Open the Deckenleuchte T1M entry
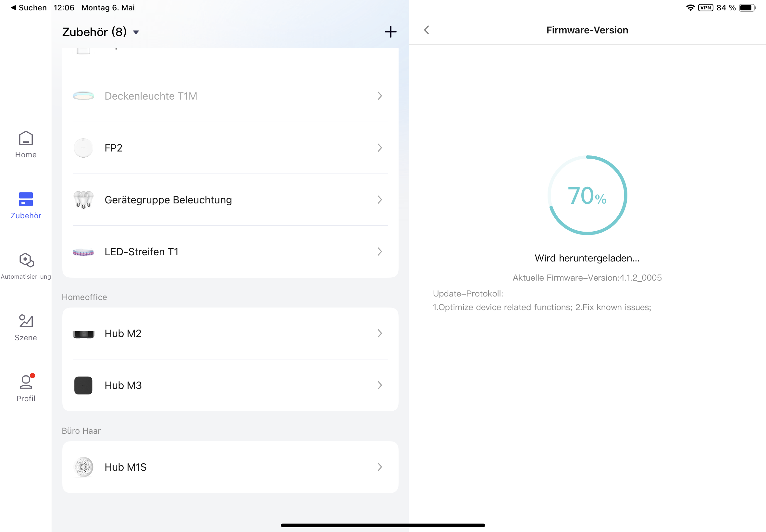Viewport: 766px width, 532px height. tap(151, 96)
